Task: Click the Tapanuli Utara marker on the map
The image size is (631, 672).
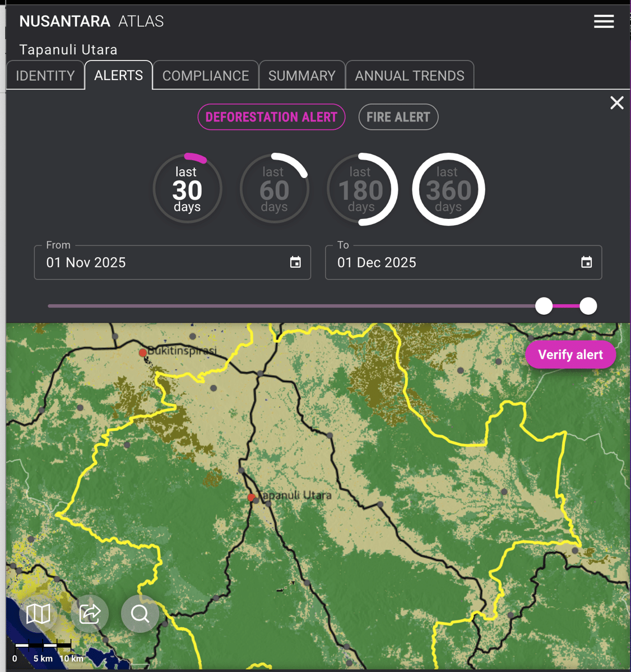Action: [250, 497]
